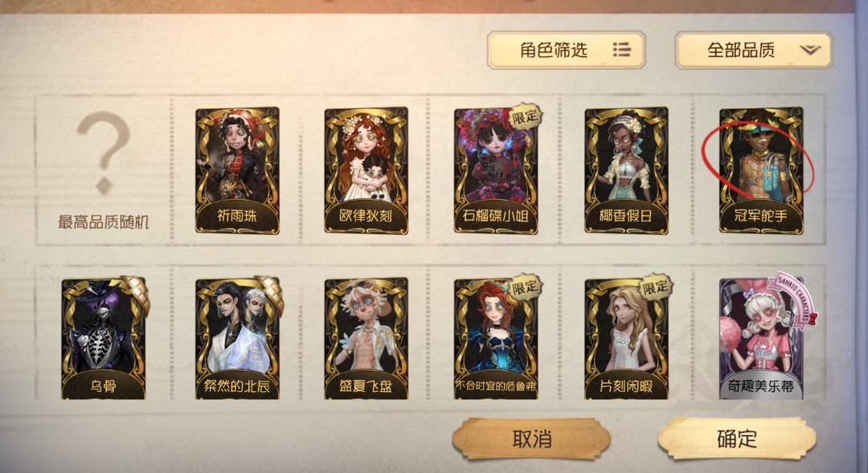This screenshot has height=473, width=868.
Task: Choose the 祈雨珠 costume card
Action: pos(237,170)
